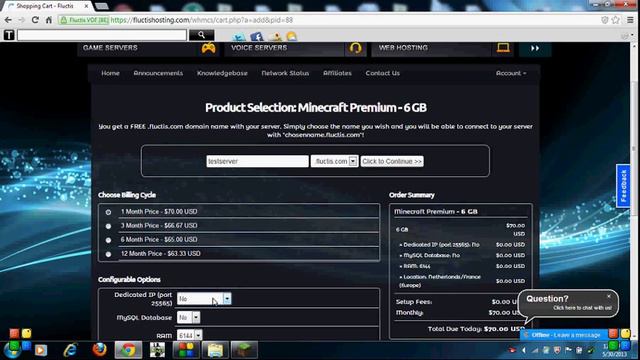Select the 12 Month Price billing cycle
The width and height of the screenshot is (640, 360).
(x=108, y=254)
